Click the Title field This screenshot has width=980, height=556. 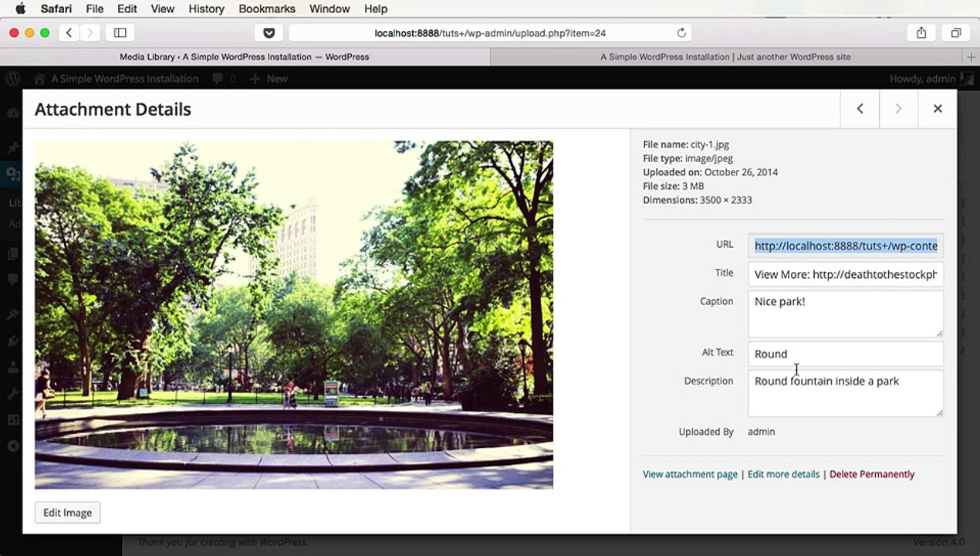[846, 274]
